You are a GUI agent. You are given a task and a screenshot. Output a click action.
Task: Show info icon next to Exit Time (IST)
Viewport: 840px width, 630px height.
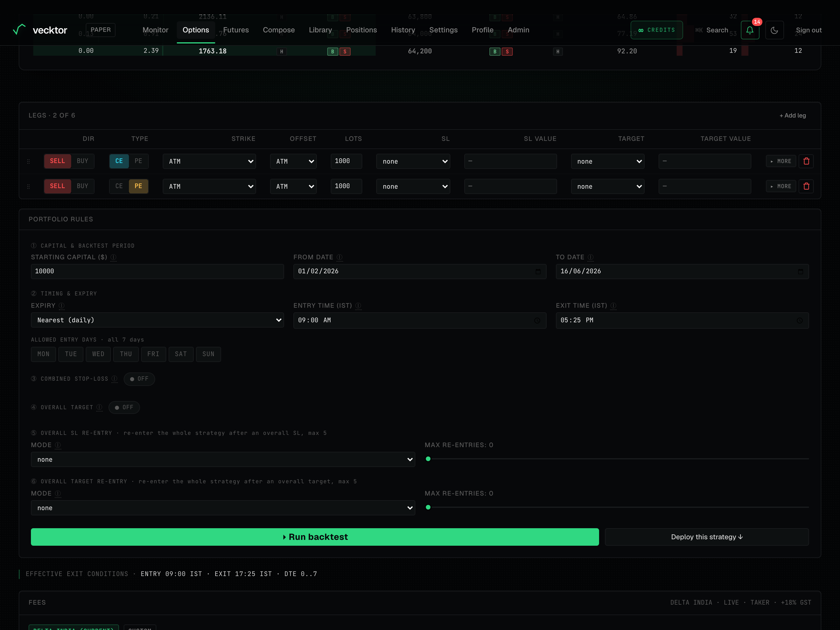click(613, 306)
